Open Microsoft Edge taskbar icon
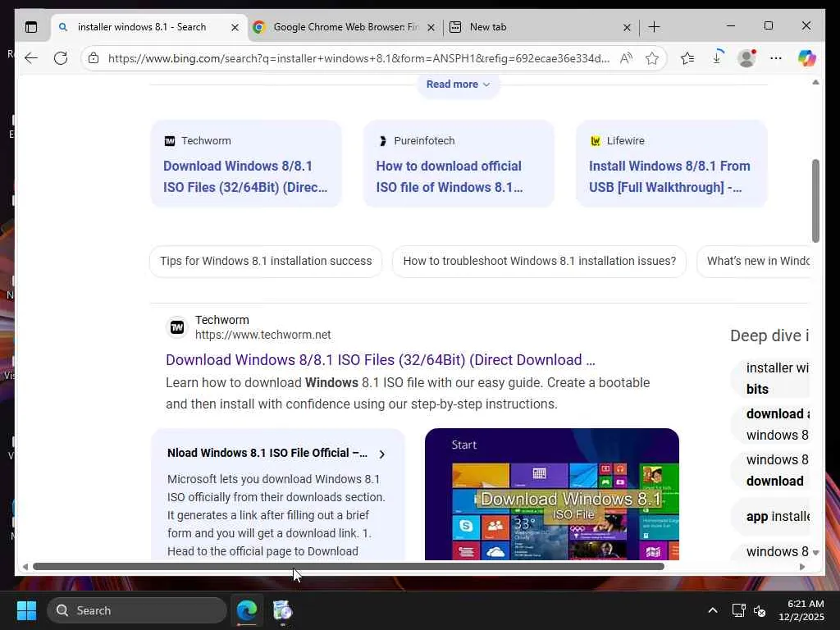The width and height of the screenshot is (840, 630). tap(247, 610)
